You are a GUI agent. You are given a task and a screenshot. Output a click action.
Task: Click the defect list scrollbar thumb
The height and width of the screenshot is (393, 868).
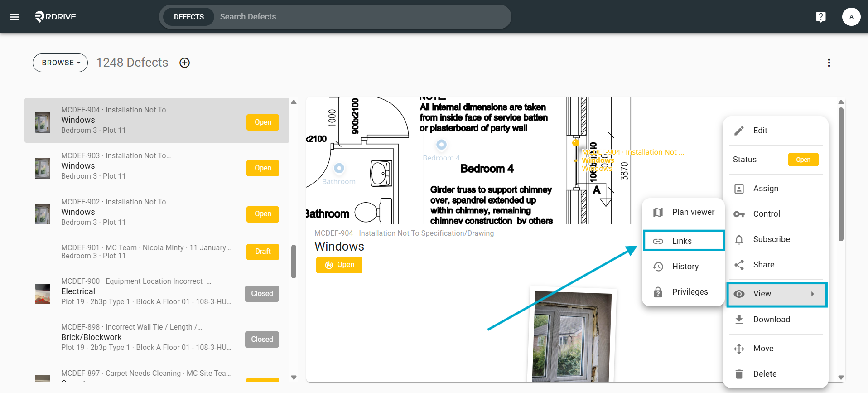click(294, 262)
